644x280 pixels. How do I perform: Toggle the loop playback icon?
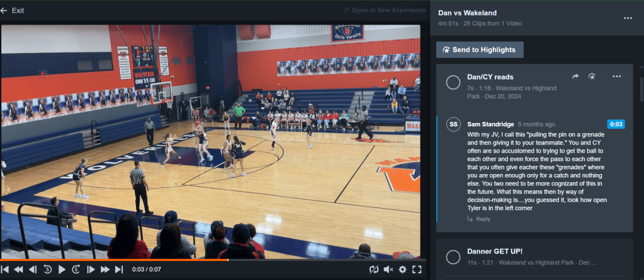[375, 269]
